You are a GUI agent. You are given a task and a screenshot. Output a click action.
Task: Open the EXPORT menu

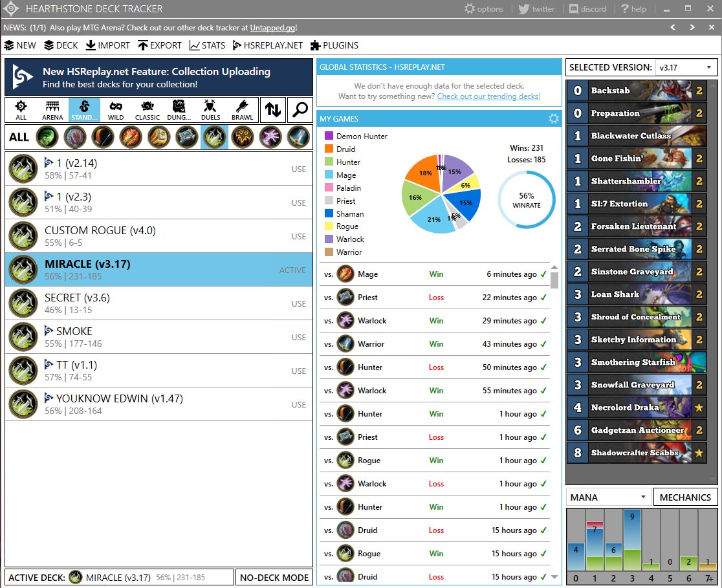(x=160, y=45)
